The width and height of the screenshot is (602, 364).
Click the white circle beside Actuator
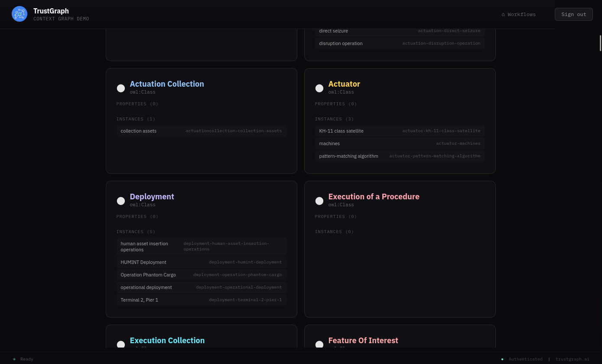tap(319, 88)
